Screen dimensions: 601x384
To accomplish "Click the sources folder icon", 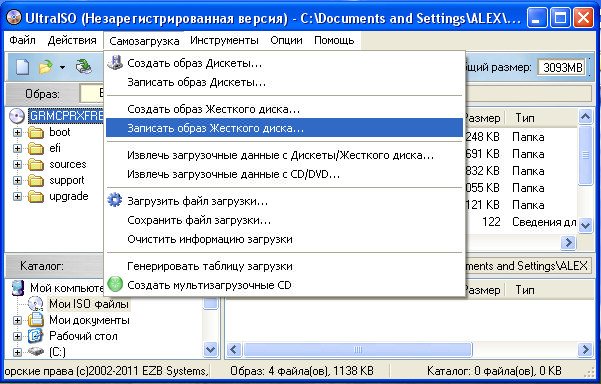I will coord(36,164).
